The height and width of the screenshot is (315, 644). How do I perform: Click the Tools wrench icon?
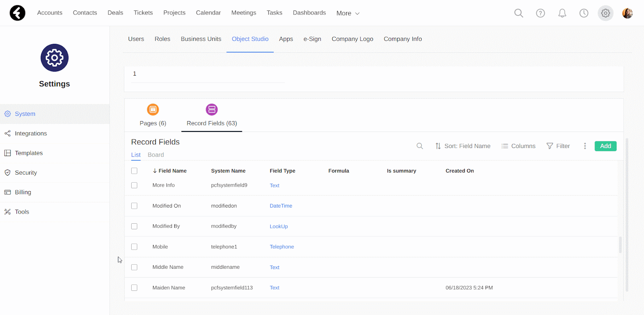pyautogui.click(x=7, y=212)
